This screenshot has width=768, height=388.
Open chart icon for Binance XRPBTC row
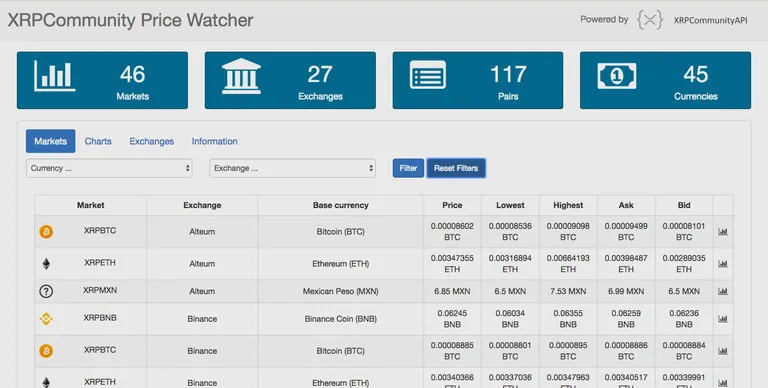(x=722, y=351)
